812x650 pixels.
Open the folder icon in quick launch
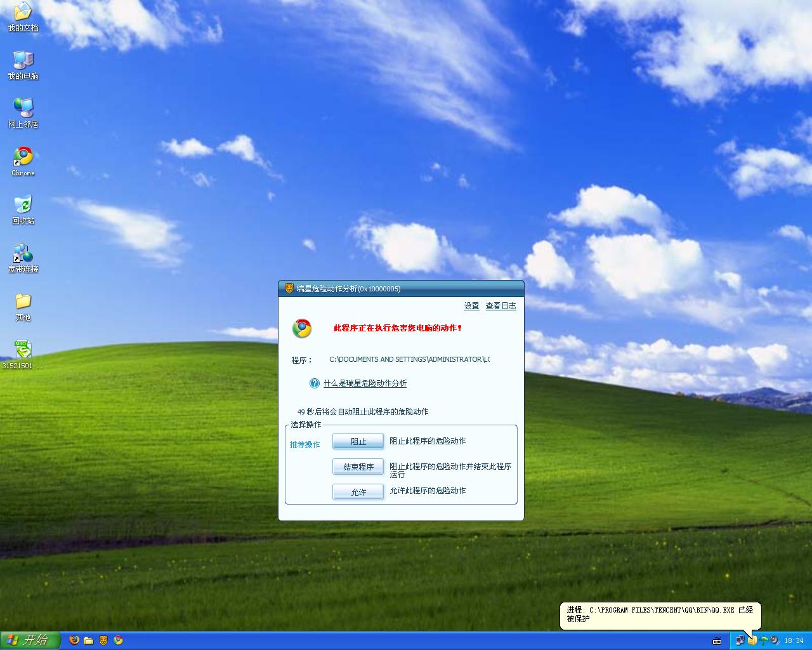[89, 640]
